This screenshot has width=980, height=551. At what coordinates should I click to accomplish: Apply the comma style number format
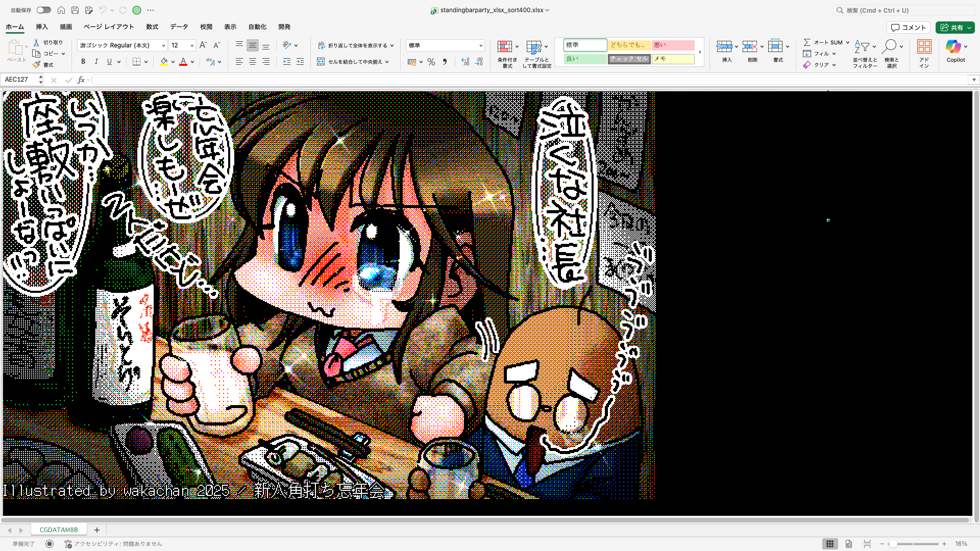click(x=445, y=62)
